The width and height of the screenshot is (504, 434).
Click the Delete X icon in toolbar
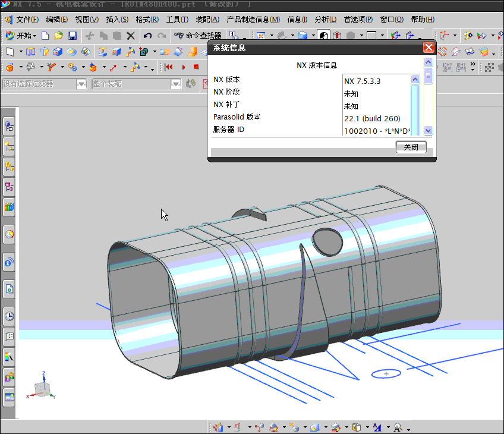131,36
